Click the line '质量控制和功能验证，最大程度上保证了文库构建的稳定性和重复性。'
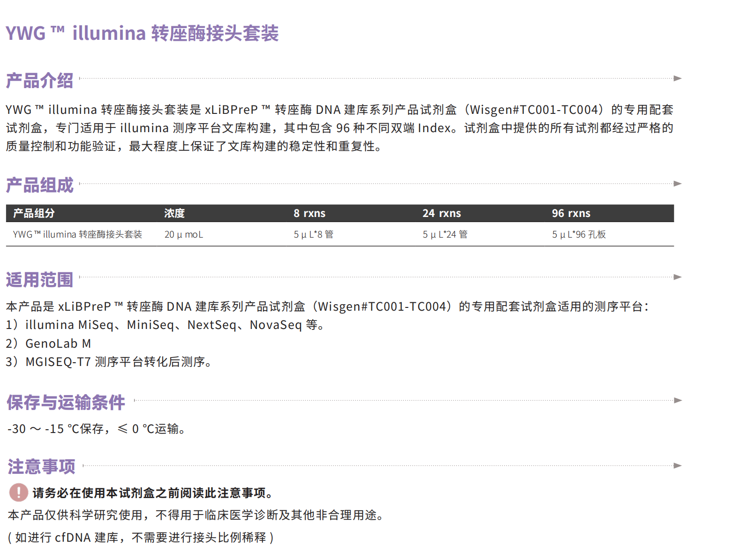Viewport: 741px width, 560px height. point(194,146)
